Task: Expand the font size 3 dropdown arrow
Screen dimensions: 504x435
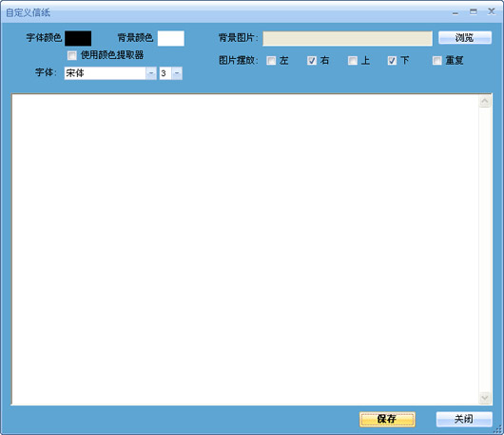Action: (177, 73)
